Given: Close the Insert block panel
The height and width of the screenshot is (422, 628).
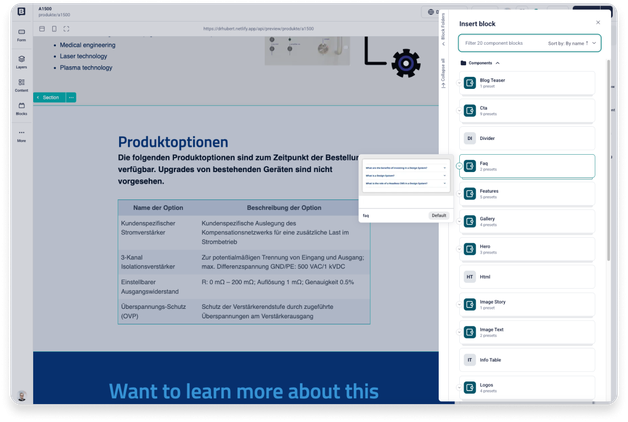Looking at the screenshot, I should [598, 22].
